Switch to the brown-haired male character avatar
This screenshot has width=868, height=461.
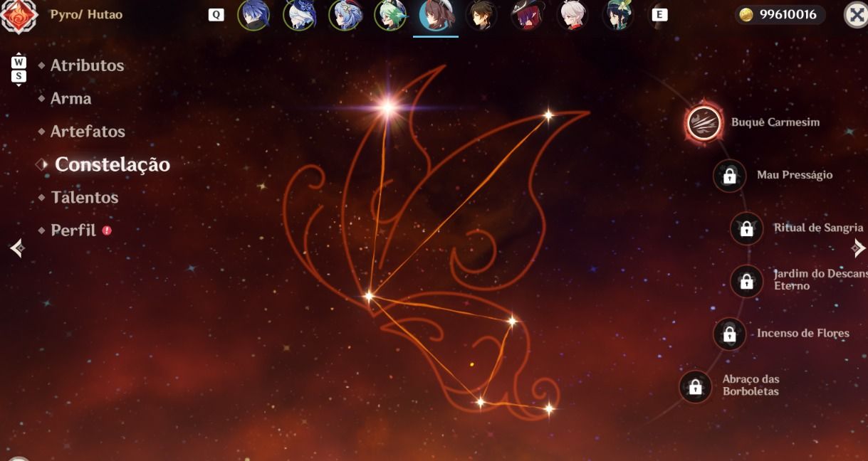coord(481,15)
